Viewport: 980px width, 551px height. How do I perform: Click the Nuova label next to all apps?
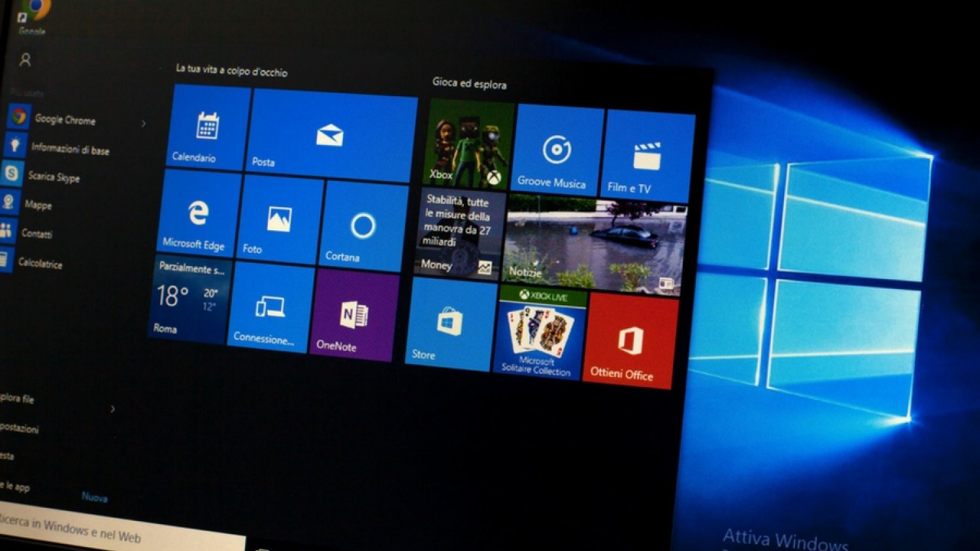coord(95,497)
